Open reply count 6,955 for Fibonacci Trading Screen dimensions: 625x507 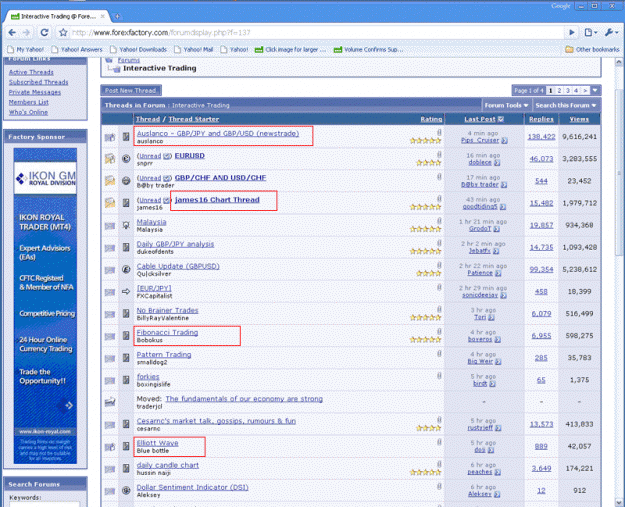(541, 336)
